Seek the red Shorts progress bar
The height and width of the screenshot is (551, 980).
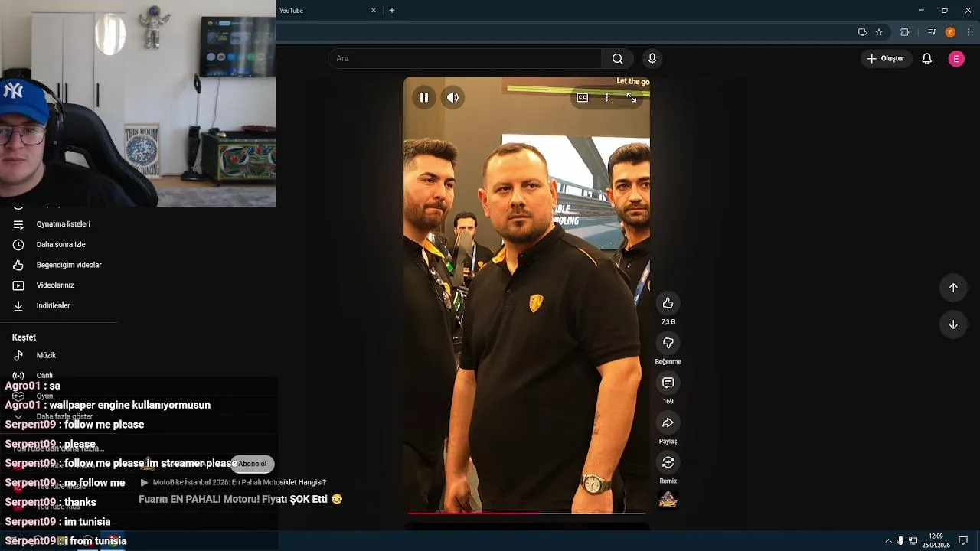pyautogui.click(x=527, y=513)
